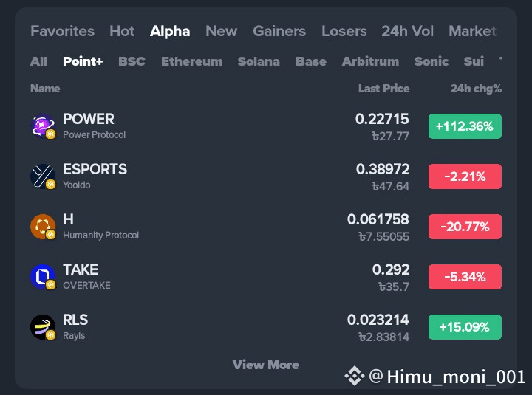
Task: Open the Alpha tab
Action: tap(170, 31)
